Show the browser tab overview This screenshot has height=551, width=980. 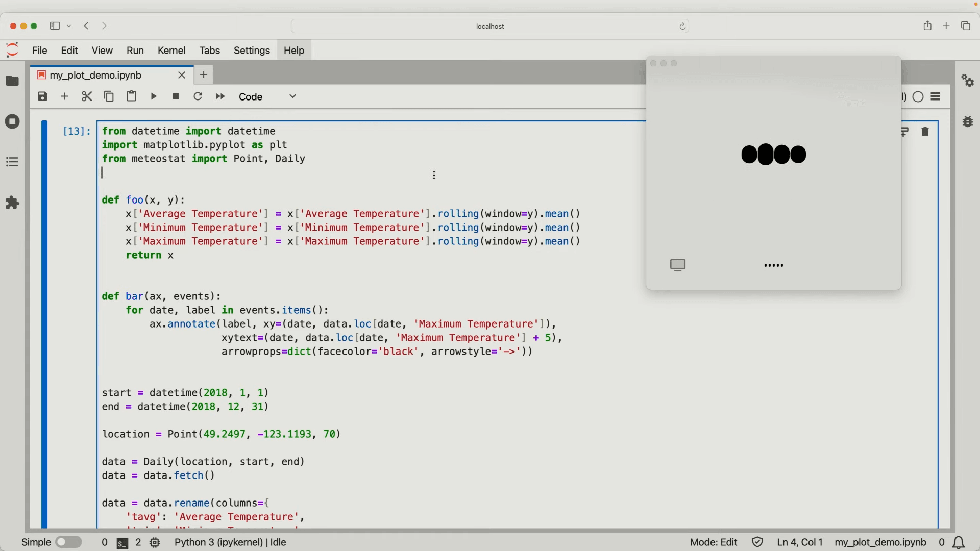click(x=966, y=26)
